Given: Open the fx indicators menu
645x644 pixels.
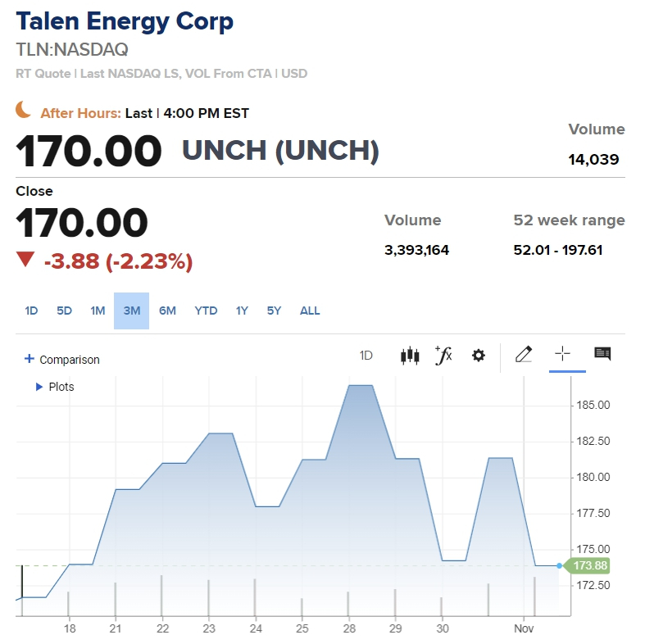Looking at the screenshot, I should (443, 356).
